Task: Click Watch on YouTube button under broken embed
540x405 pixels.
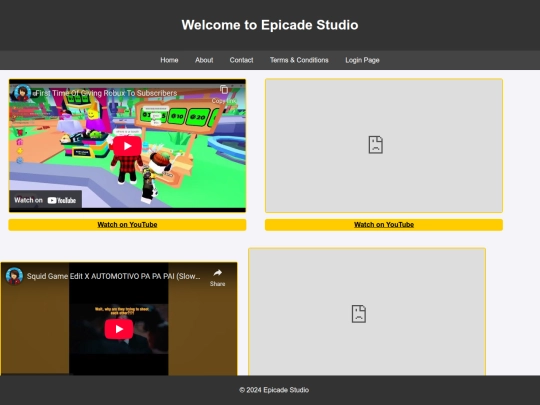Action: pyautogui.click(x=384, y=225)
